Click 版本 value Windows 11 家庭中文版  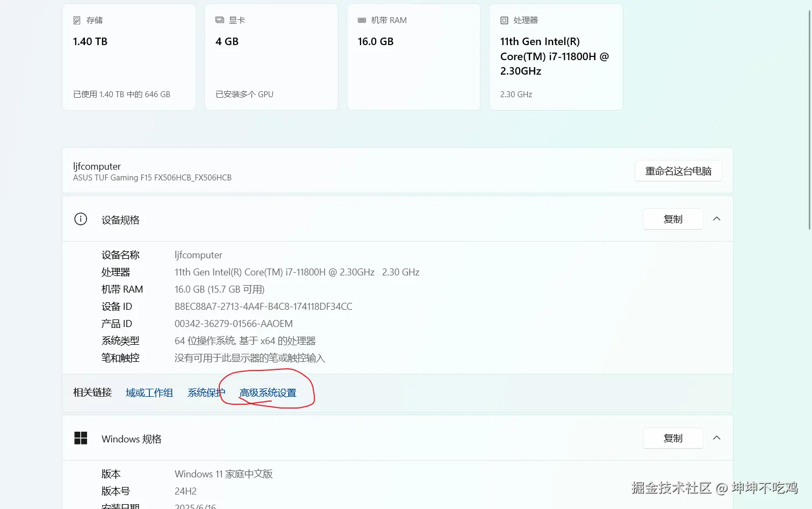224,474
